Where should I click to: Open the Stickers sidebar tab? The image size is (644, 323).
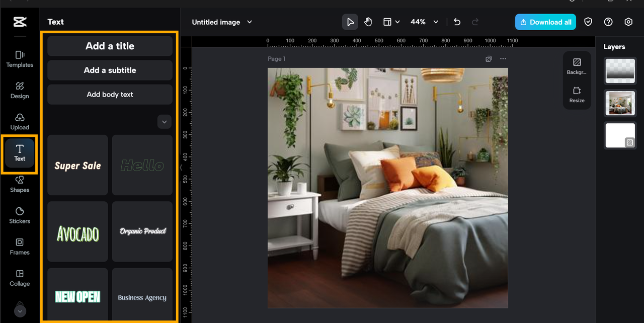pos(20,215)
